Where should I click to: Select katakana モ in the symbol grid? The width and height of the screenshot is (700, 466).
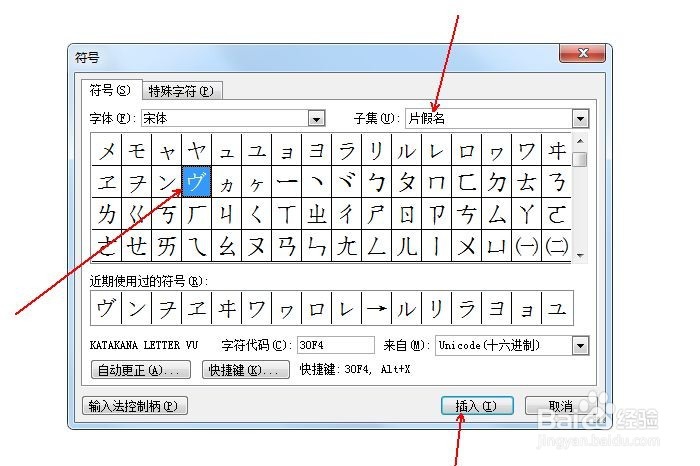click(137, 150)
